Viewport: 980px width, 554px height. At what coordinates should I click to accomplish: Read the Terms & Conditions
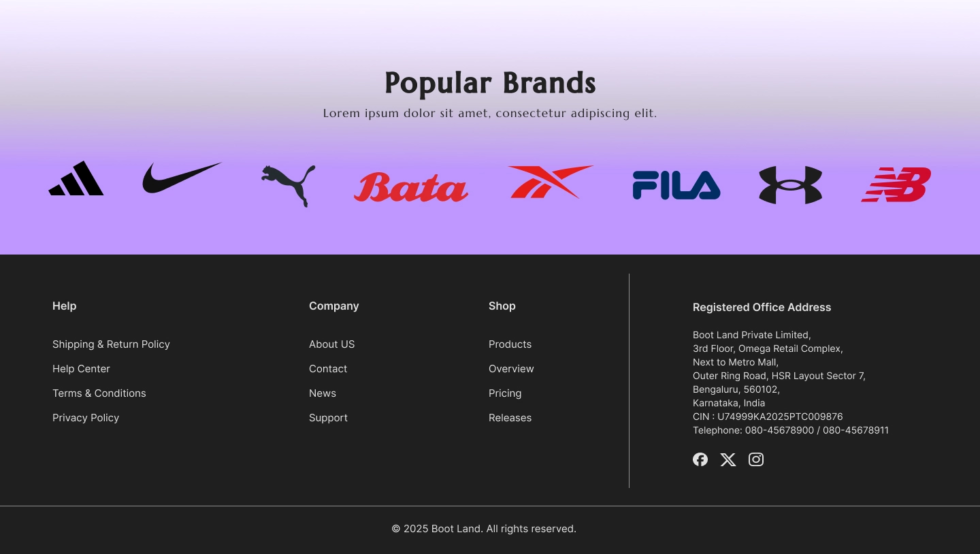tap(99, 393)
